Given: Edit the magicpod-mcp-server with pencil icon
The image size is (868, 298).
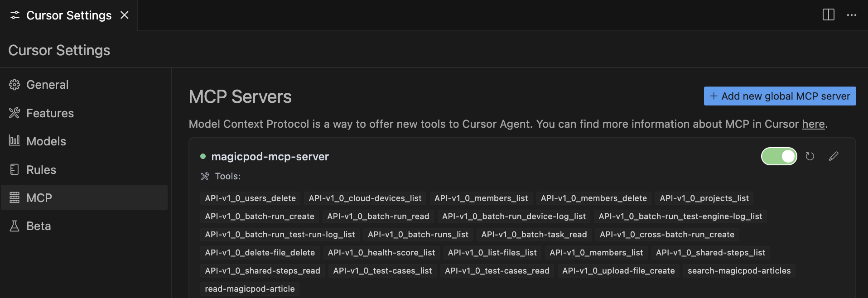Looking at the screenshot, I should click(834, 156).
